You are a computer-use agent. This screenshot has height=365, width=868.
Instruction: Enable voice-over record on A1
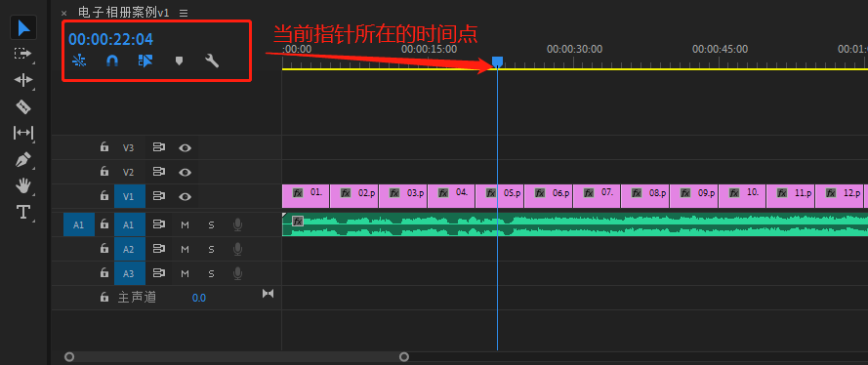pyautogui.click(x=237, y=224)
